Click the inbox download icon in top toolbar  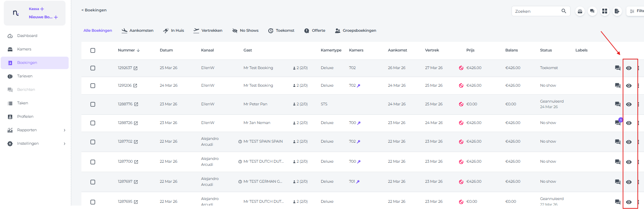tap(580, 11)
